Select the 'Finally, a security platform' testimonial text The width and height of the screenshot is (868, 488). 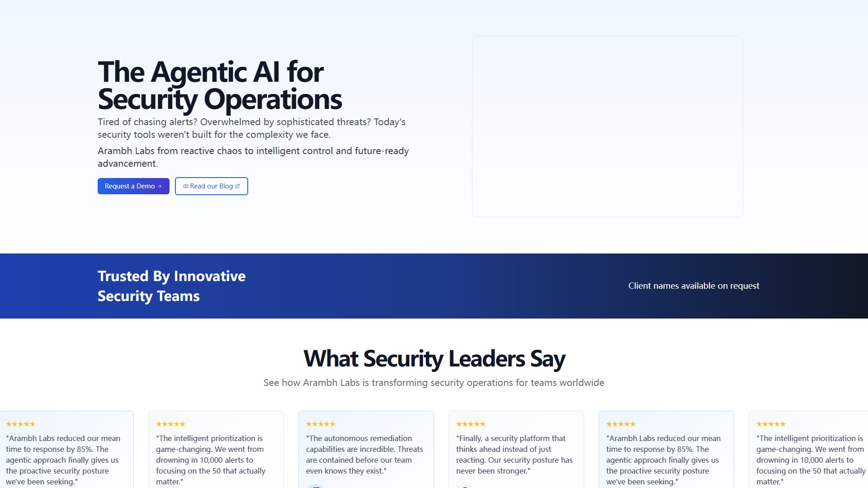tap(514, 455)
